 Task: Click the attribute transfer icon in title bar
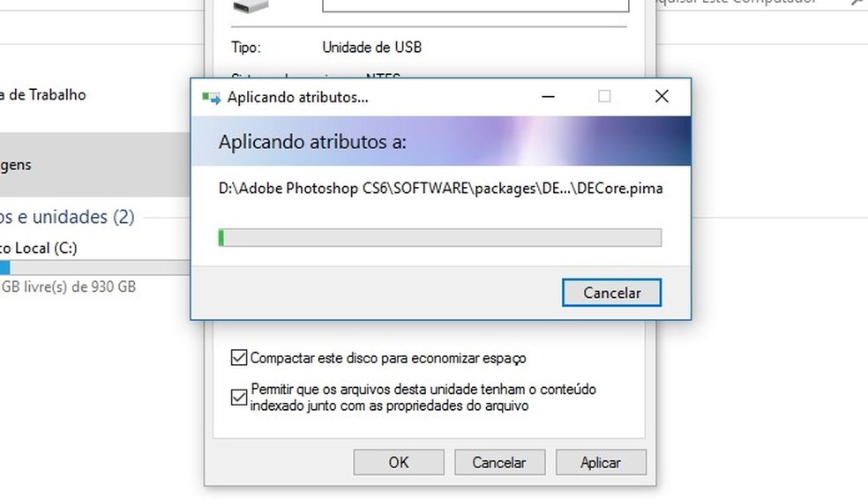(x=210, y=98)
